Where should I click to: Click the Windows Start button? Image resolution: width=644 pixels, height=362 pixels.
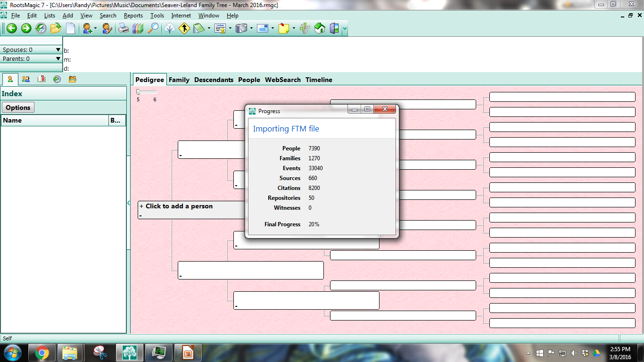(11, 352)
